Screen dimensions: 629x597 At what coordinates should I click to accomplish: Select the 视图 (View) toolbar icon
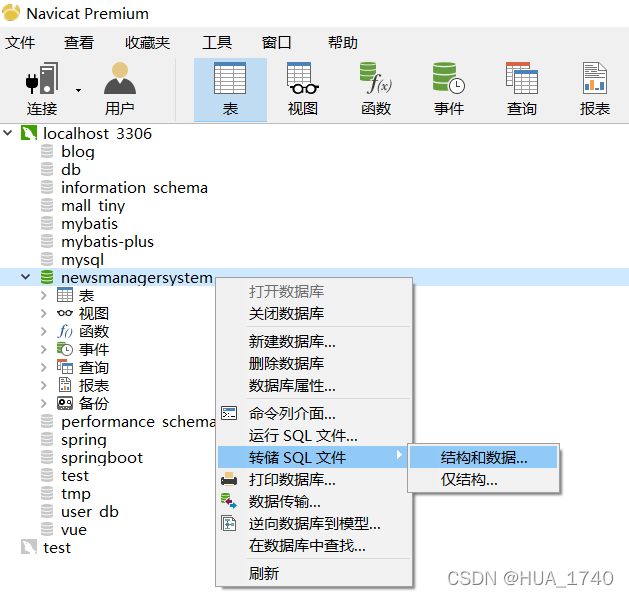pyautogui.click(x=303, y=89)
